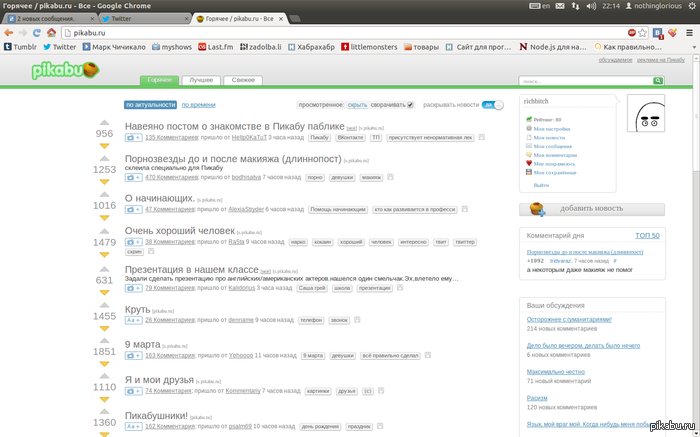Expand the 'Круть' post with Aa+ button

134,320
